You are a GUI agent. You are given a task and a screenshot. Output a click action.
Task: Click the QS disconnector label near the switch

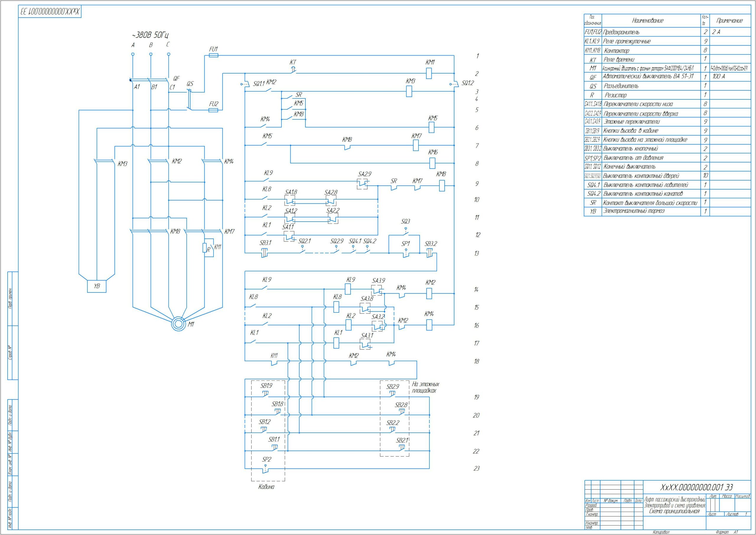click(190, 84)
